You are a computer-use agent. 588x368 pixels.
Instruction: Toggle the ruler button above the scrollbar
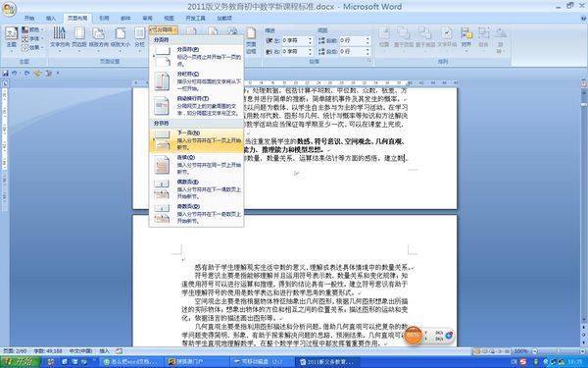584,84
